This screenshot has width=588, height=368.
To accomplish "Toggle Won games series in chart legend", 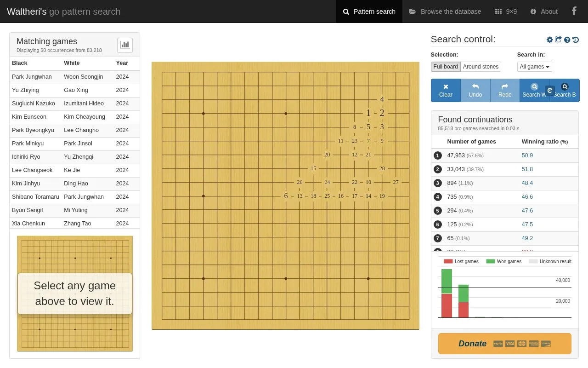I will click(504, 261).
